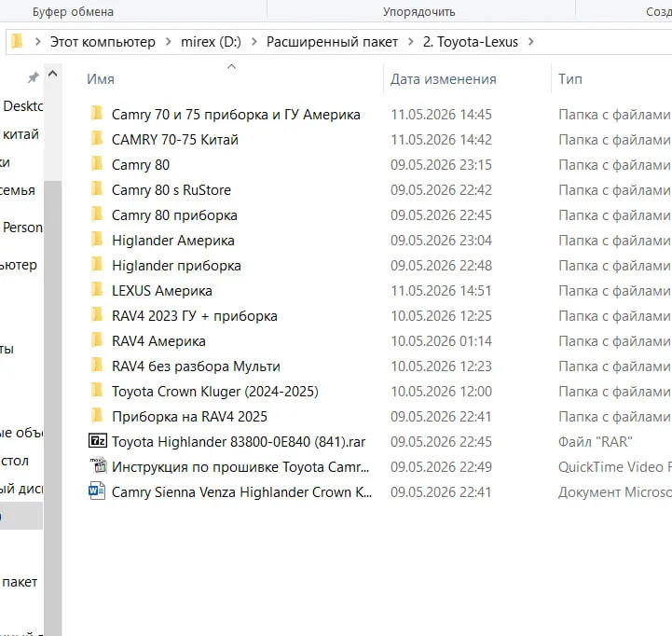Viewport: 672px width, 636px height.
Task: Click date 10.05.2026 01:14 of RAV4 Америка
Action: click(x=441, y=341)
